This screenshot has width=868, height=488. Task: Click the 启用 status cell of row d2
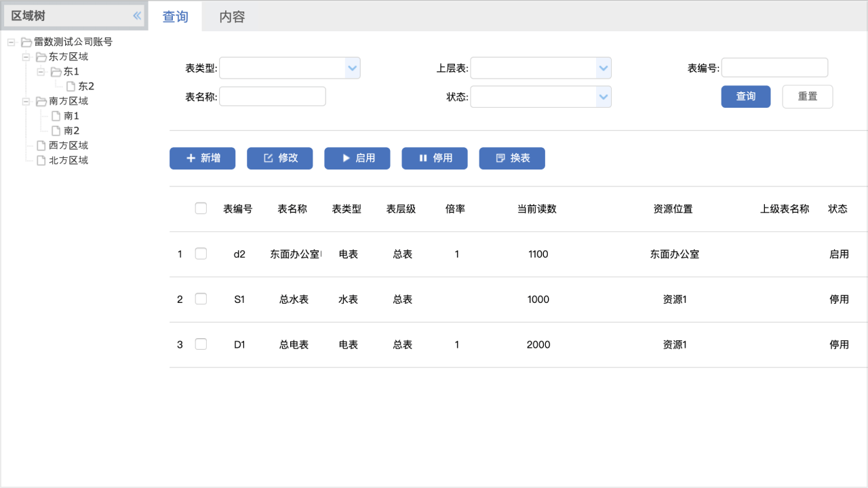coord(840,254)
